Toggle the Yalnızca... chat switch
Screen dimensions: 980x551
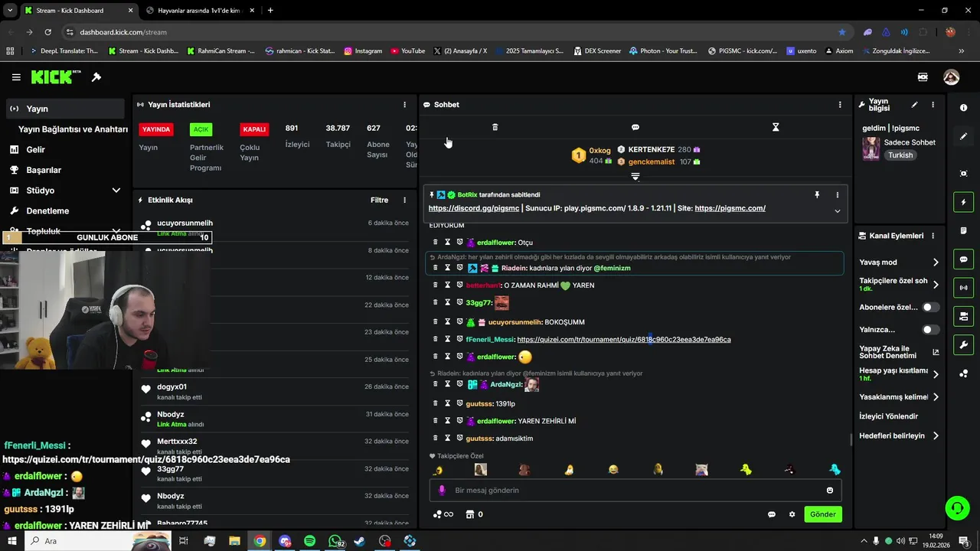tap(930, 330)
